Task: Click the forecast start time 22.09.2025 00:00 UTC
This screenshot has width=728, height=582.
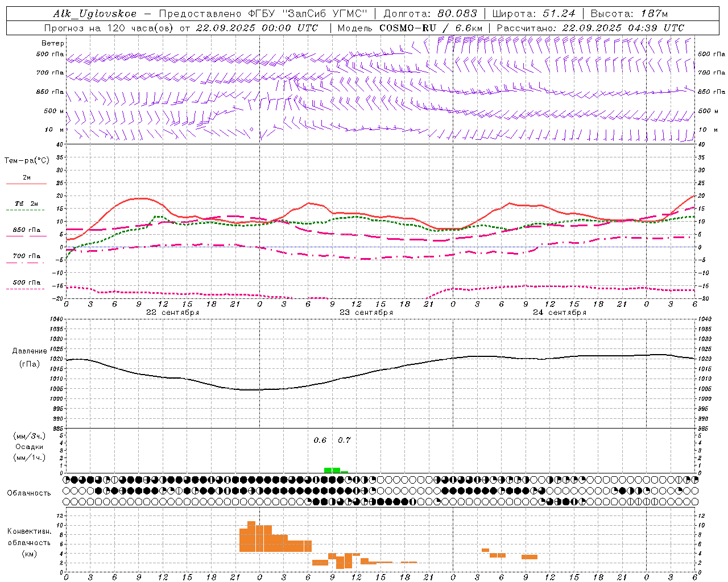Action: [257, 28]
